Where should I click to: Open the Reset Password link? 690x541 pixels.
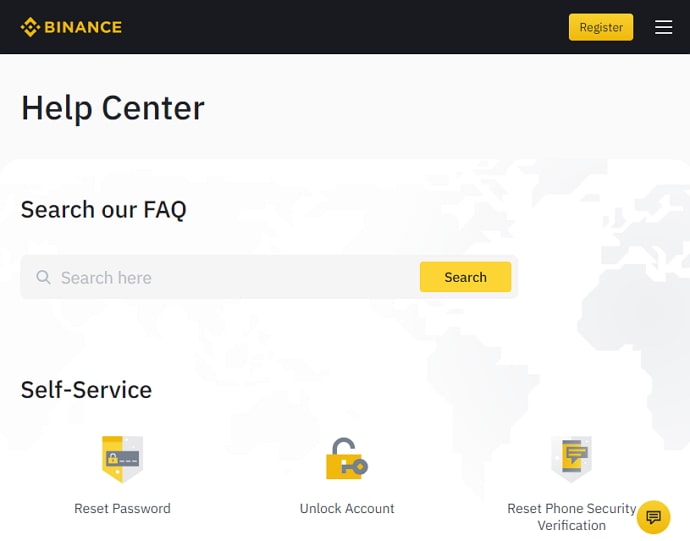tap(122, 508)
